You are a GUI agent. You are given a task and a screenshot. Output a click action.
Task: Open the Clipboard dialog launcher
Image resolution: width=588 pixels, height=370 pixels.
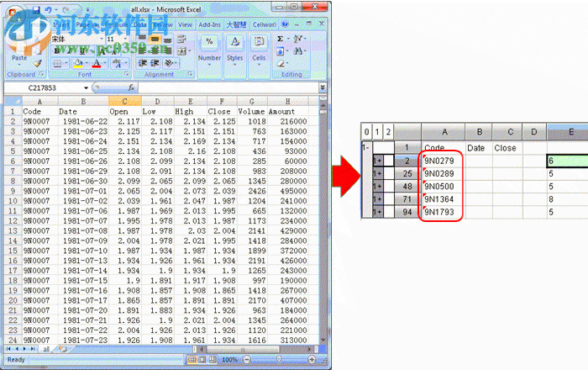[x=42, y=74]
